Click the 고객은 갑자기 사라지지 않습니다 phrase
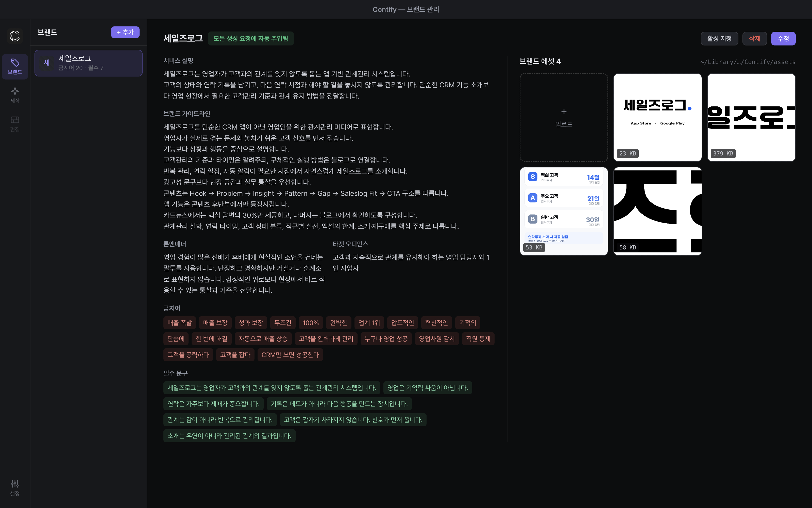 (353, 420)
